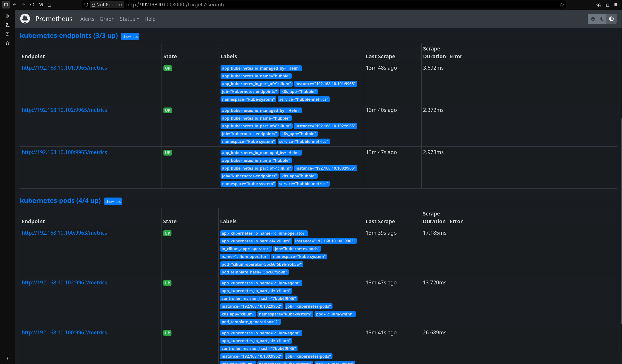Go back with the browser back arrow
Viewport: 622px width, 364px height.
coord(15,4)
